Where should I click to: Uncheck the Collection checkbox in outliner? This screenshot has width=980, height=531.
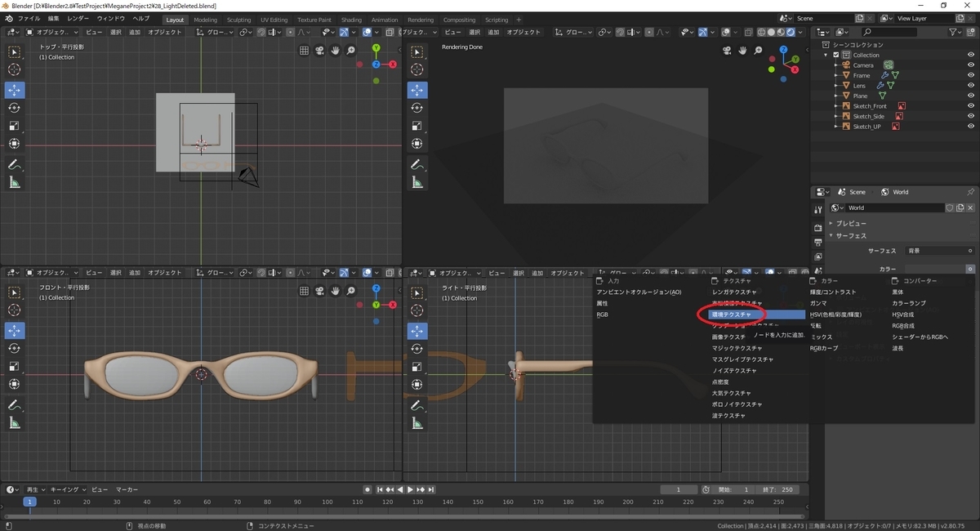835,55
